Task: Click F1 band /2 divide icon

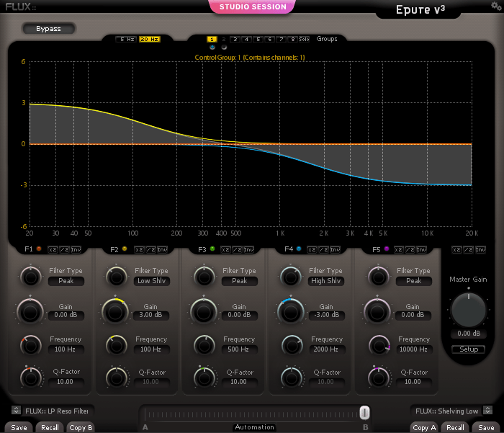Action: 64,249
